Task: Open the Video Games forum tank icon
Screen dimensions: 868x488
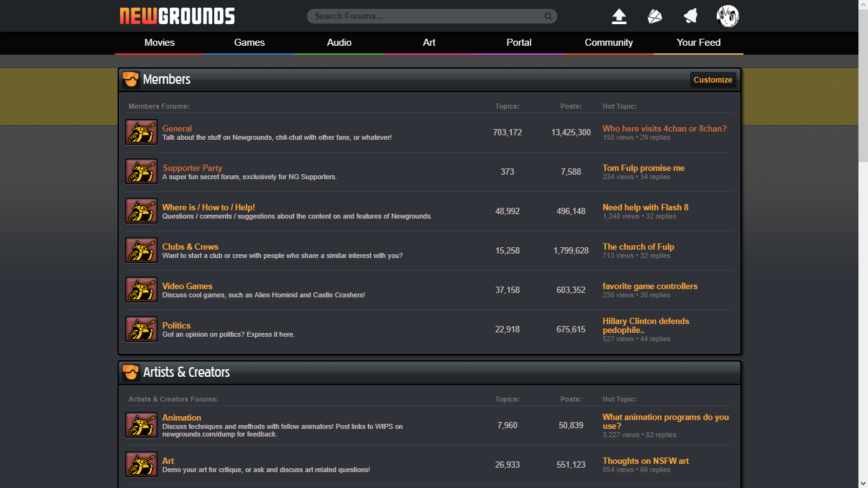Action: (x=141, y=290)
